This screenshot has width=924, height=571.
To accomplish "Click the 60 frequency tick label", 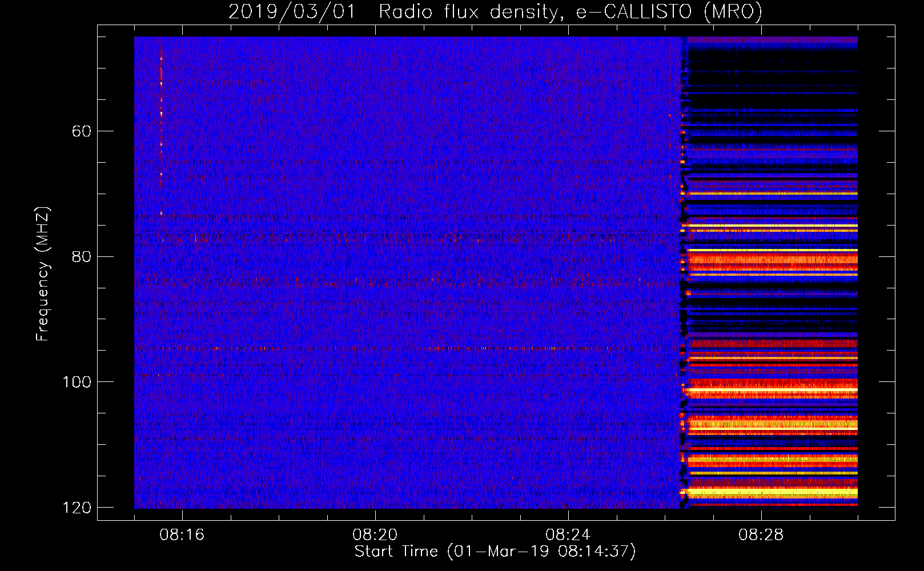I will point(82,131).
